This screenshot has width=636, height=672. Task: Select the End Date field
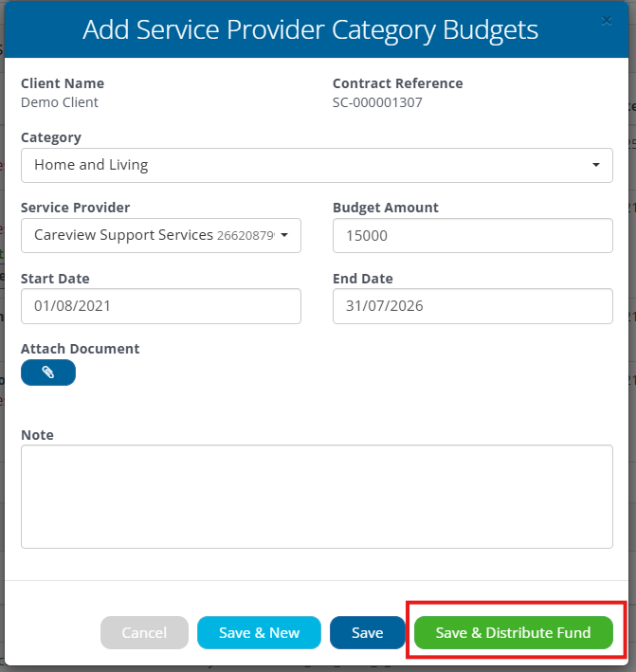click(x=472, y=306)
